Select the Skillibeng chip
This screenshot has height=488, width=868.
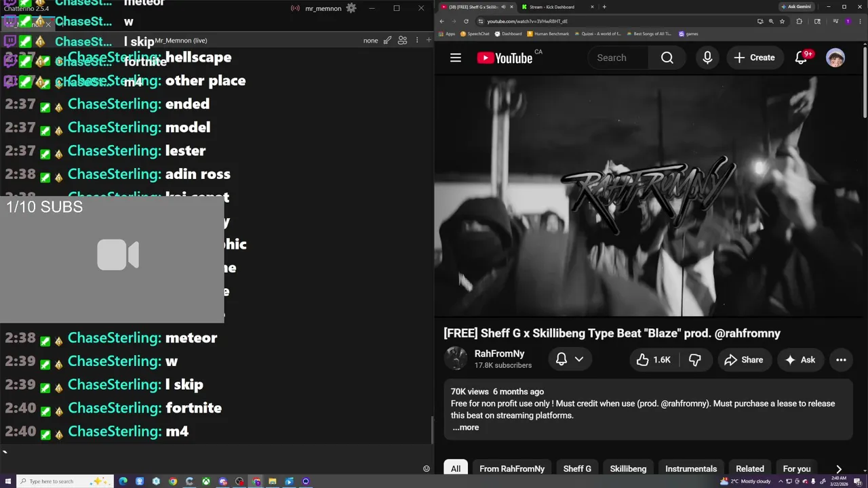pyautogui.click(x=628, y=468)
